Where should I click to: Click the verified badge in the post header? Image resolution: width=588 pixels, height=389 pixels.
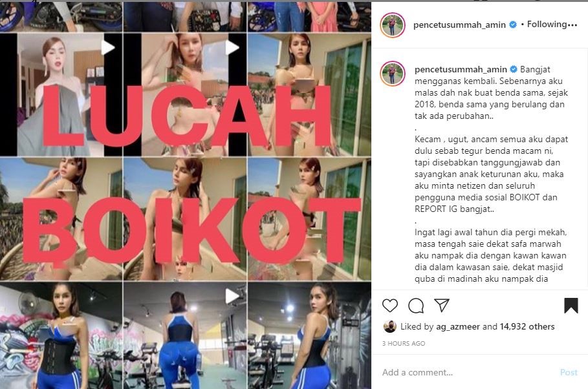point(512,25)
